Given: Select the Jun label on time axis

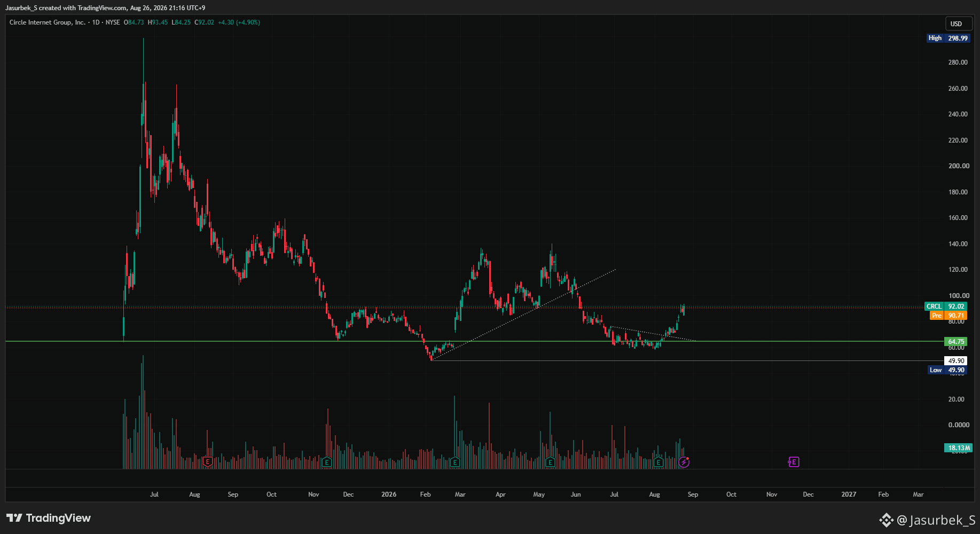Looking at the screenshot, I should pos(576,494).
